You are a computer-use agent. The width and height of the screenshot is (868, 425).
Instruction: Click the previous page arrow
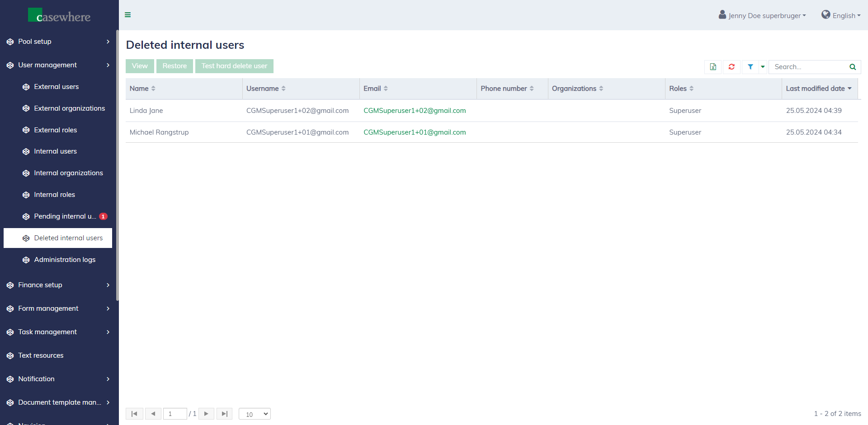153,414
